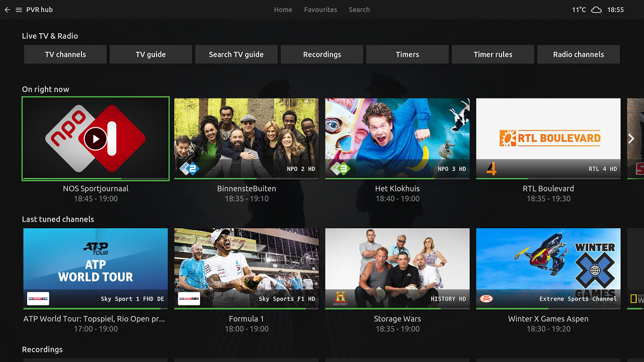The width and height of the screenshot is (644, 362).
Task: Select the Winter X Games Aspen thumbnail
Action: 548,269
